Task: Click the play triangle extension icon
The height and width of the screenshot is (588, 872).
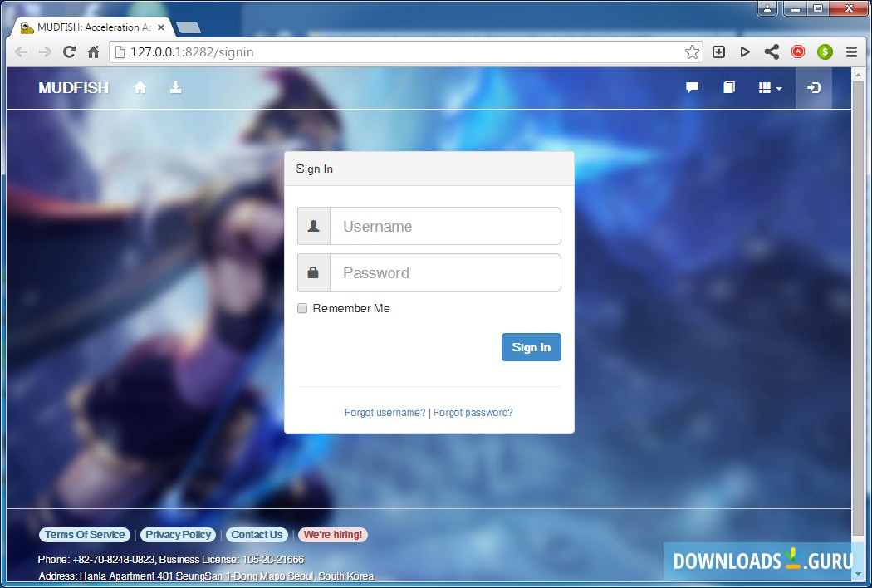Action: [745, 51]
